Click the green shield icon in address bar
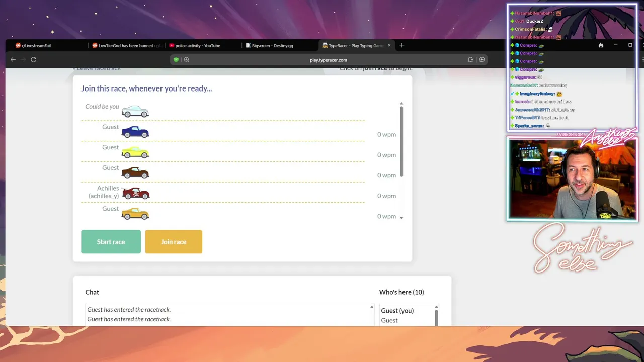This screenshot has width=644, height=362. [x=176, y=60]
